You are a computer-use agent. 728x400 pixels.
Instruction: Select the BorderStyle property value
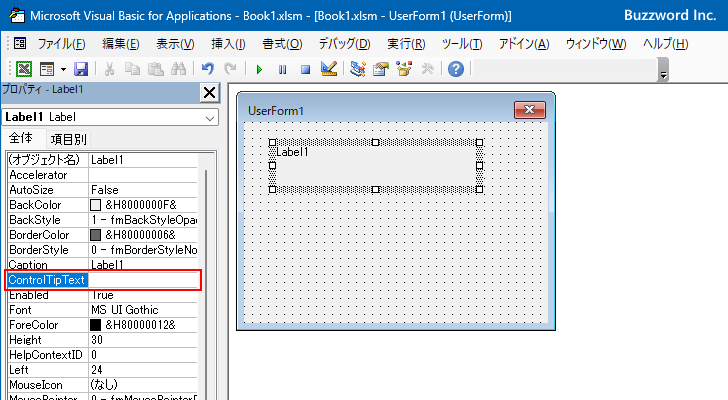143,250
